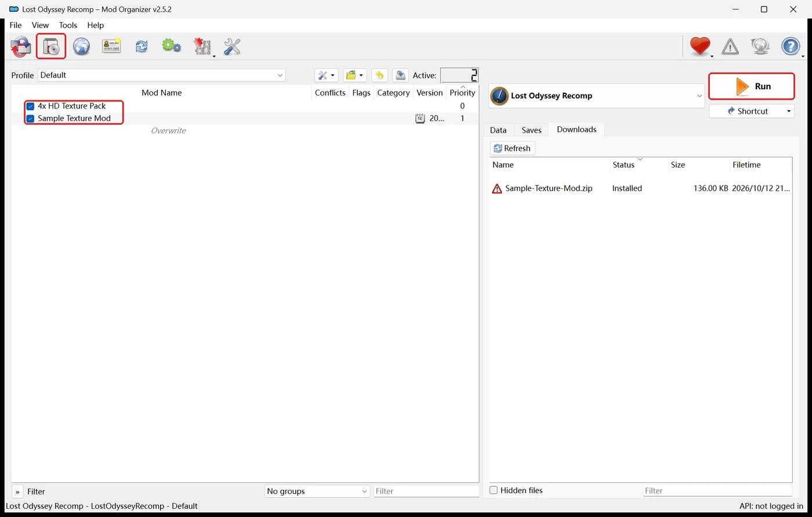Click the mod list Filter input field
The image size is (812, 517).
[x=426, y=491]
